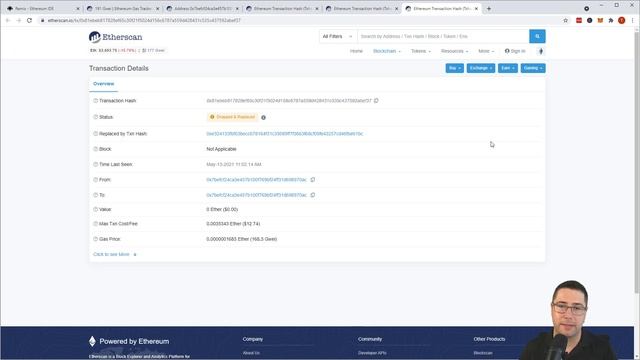Click the Not Applicable block value
640x360 pixels.
point(221,149)
